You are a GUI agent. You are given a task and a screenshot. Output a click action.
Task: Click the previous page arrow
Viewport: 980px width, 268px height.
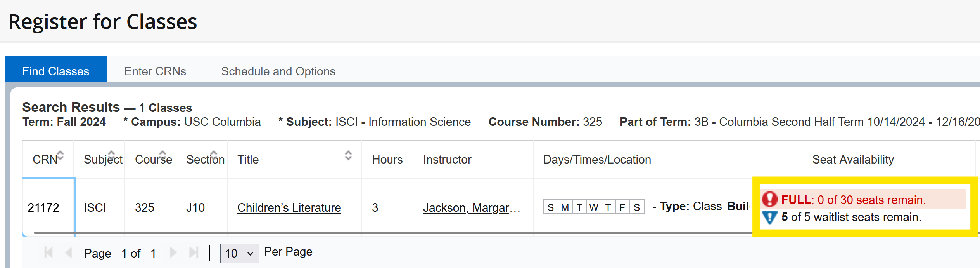(x=69, y=252)
